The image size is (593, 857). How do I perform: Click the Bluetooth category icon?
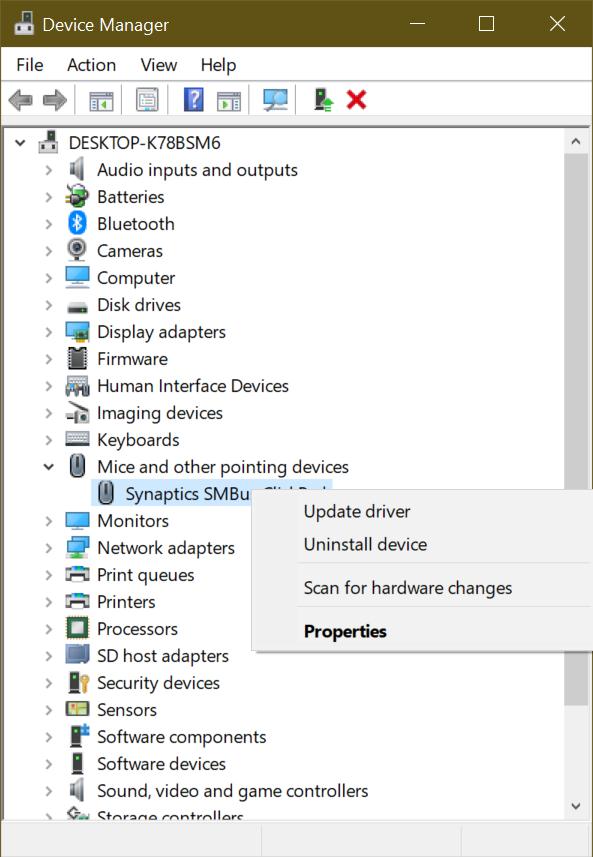pos(77,224)
